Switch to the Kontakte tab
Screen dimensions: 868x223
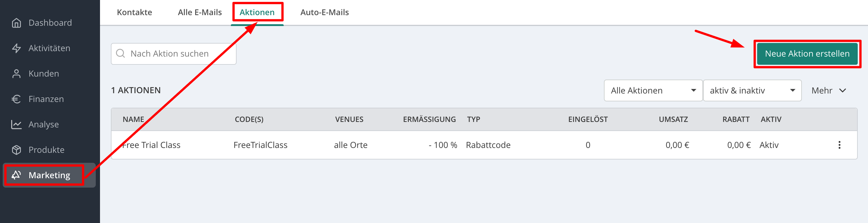click(x=134, y=12)
